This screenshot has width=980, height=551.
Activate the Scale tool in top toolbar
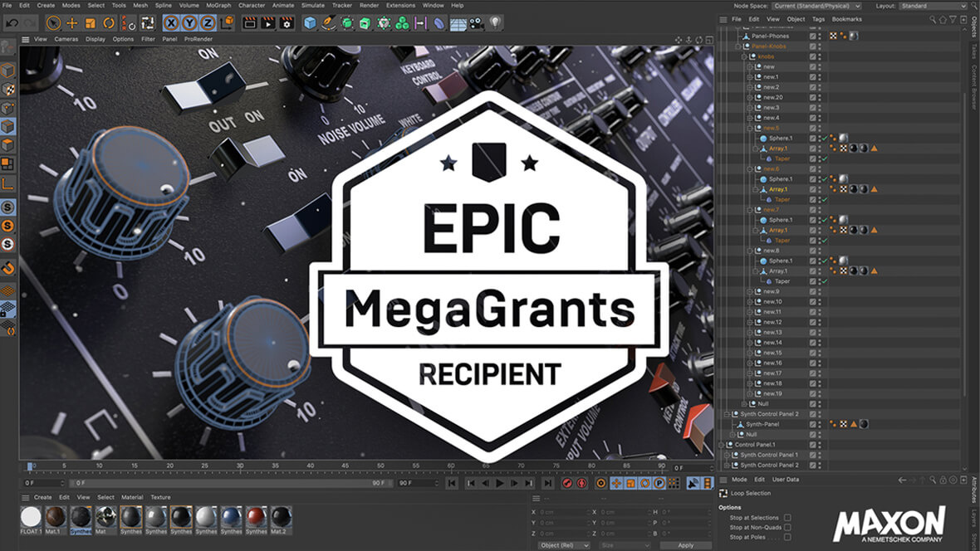coord(90,23)
